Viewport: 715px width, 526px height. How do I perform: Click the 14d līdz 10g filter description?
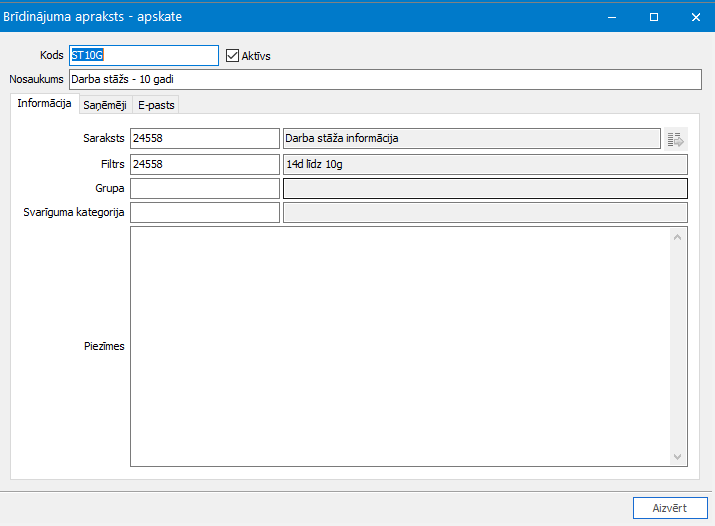[x=485, y=163]
